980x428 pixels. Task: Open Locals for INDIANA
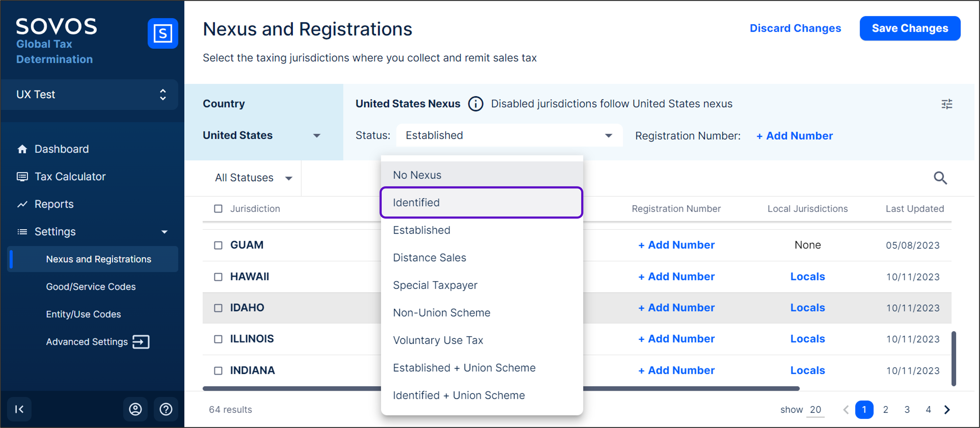coord(808,371)
